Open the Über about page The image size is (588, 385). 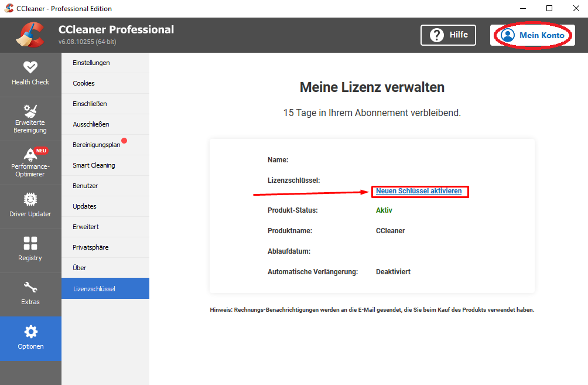pos(105,268)
